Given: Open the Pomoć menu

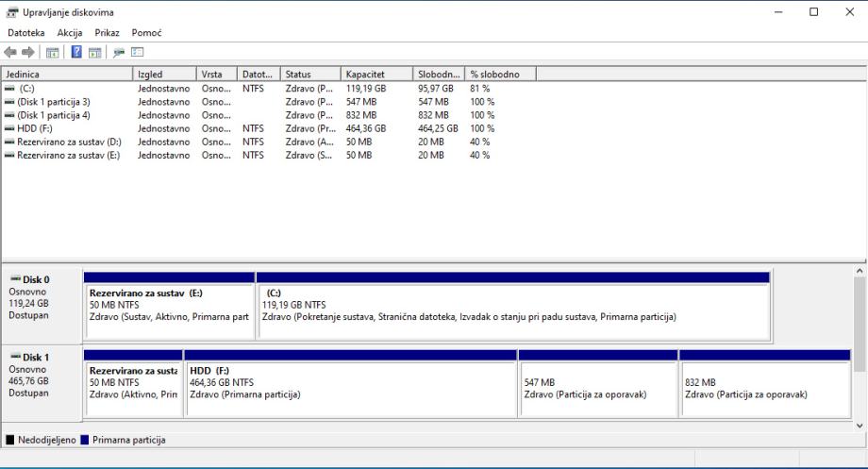Looking at the screenshot, I should 146,33.
